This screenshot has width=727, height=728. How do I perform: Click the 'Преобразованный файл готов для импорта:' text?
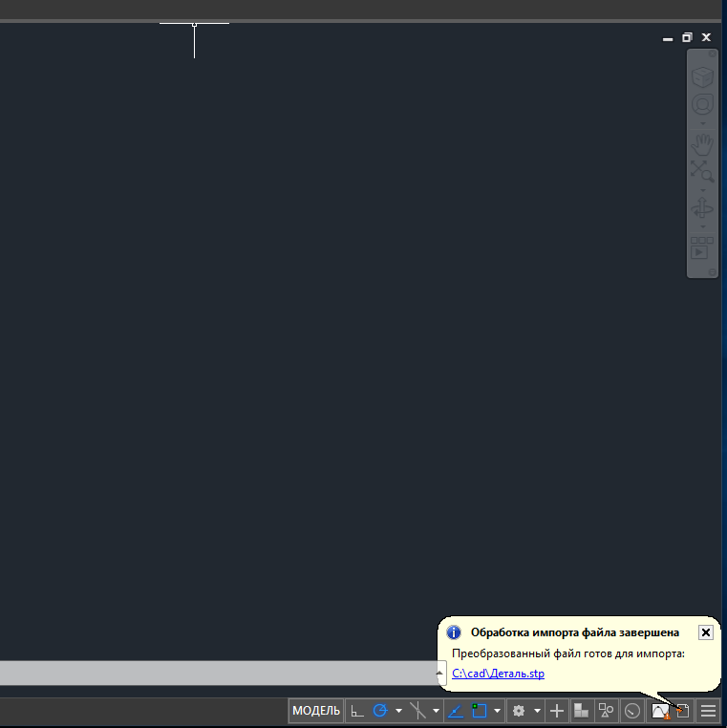pos(568,653)
